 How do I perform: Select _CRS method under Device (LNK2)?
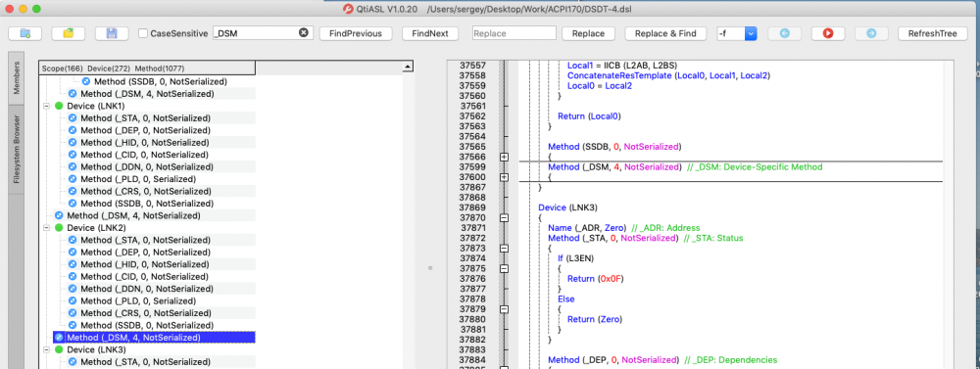pos(146,313)
